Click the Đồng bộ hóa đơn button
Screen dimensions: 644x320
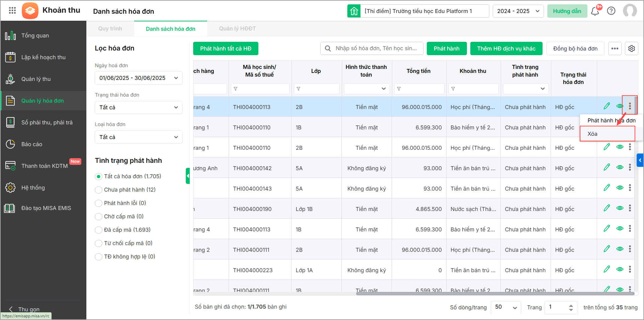click(x=575, y=48)
